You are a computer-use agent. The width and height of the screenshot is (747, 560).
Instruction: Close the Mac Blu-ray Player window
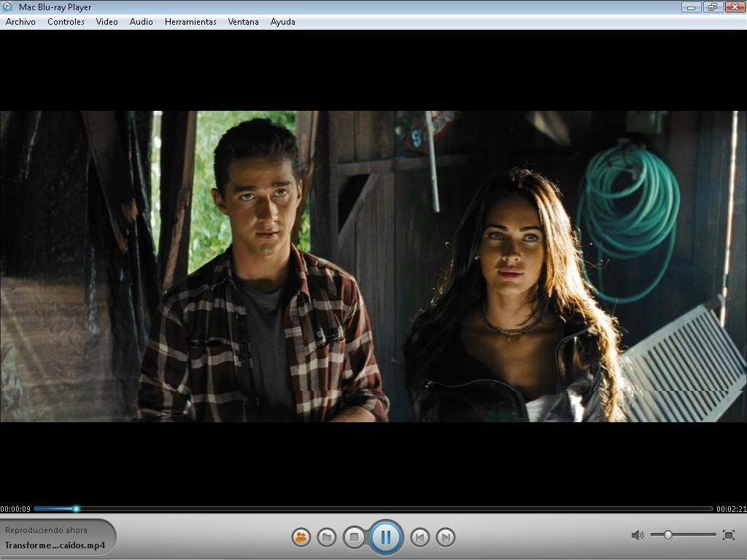click(735, 7)
